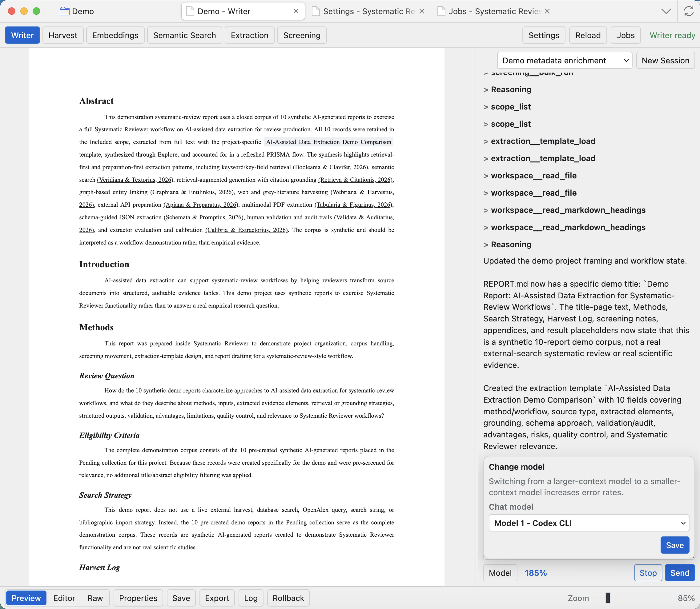Expand the first Reasoning entry

507,90
